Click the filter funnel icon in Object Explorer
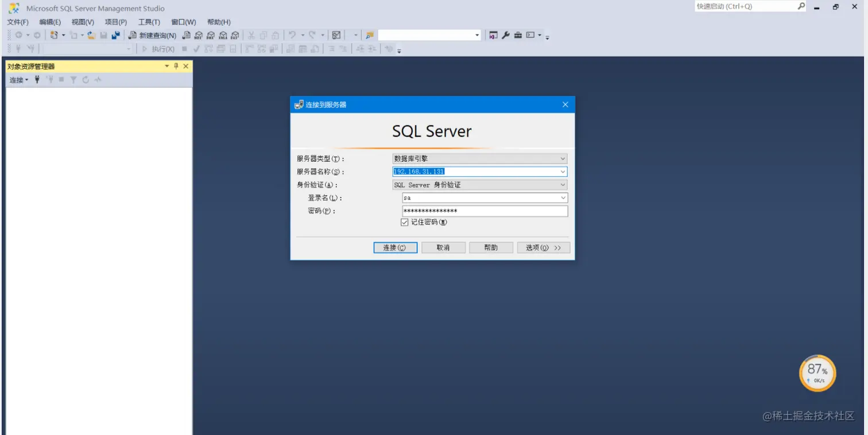The image size is (868, 435). pyautogui.click(x=73, y=80)
